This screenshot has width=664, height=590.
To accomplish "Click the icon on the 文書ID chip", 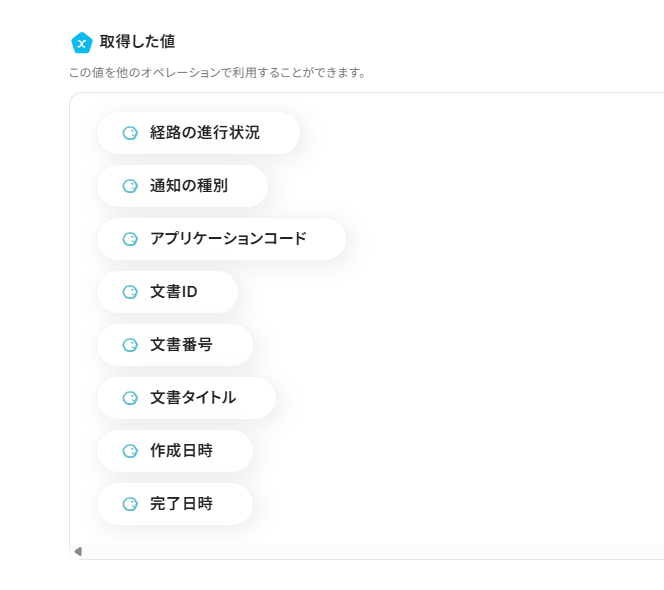I will click(x=130, y=292).
